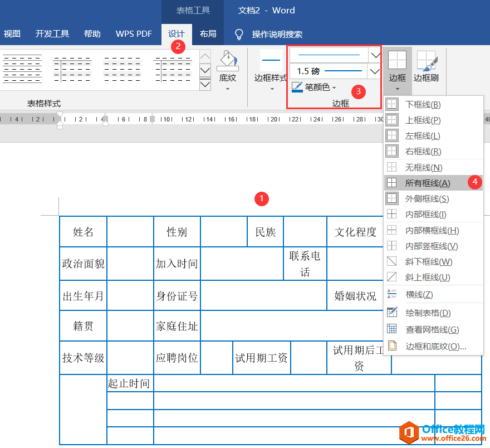Choose Top Border 上框线(P) icon
The width and height of the screenshot is (490, 448).
click(x=391, y=120)
